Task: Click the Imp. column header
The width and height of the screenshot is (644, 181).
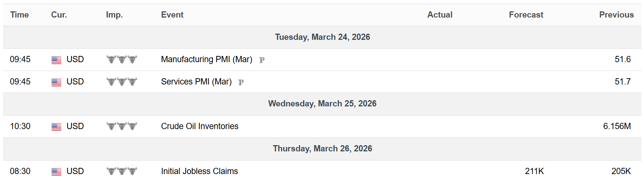Action: pos(114,15)
